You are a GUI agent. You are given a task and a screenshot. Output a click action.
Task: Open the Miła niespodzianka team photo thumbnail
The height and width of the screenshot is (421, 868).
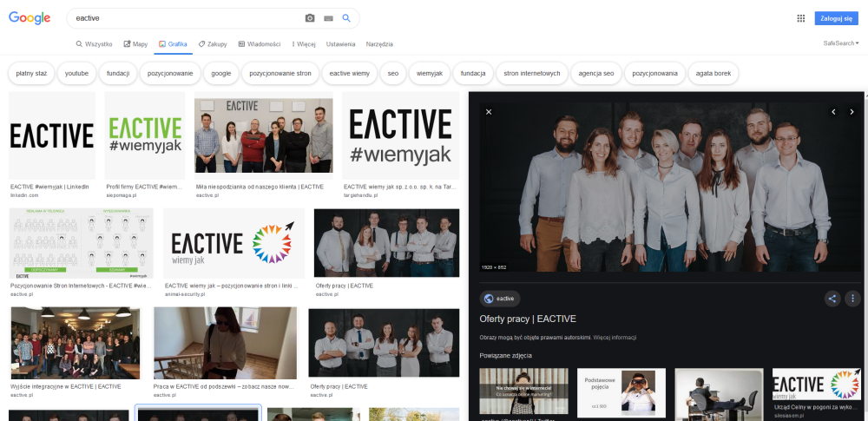(264, 135)
